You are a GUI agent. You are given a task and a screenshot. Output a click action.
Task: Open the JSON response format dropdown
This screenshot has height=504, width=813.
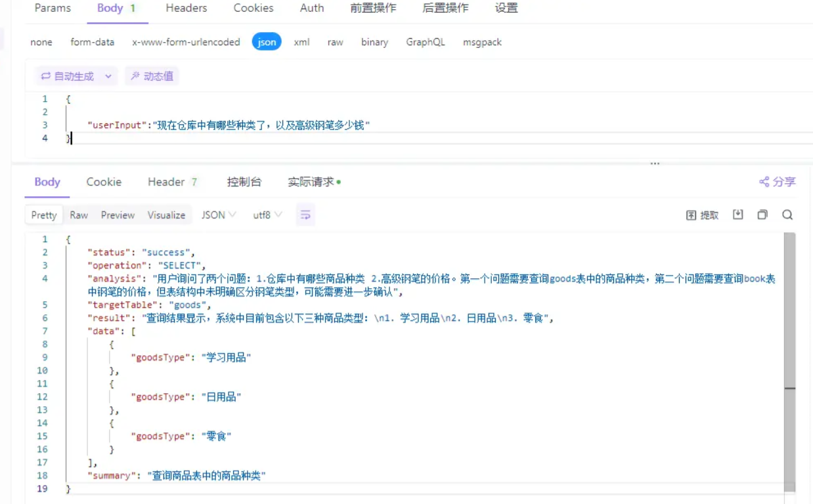click(x=218, y=215)
